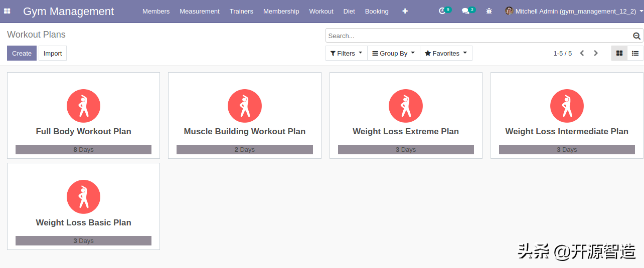
Task: Open the conversations chat icon
Action: coord(465,11)
